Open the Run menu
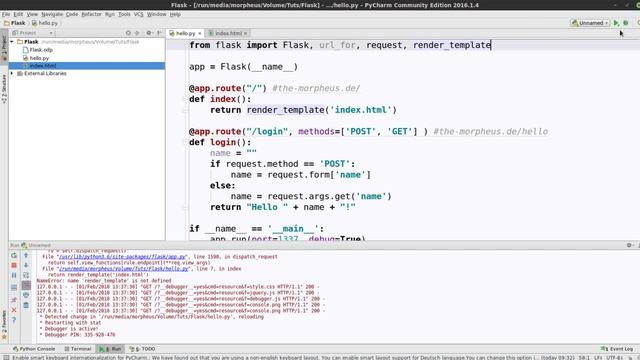Image resolution: width=640 pixels, height=360 pixels. (110, 14)
